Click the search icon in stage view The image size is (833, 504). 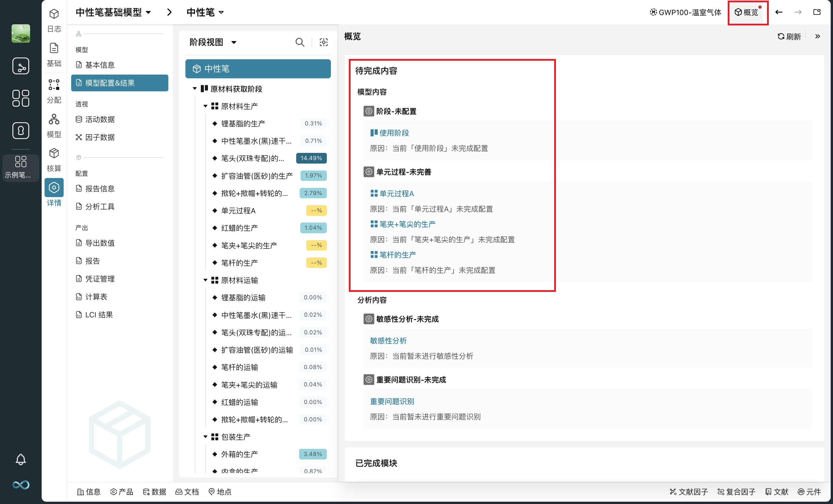pos(300,42)
